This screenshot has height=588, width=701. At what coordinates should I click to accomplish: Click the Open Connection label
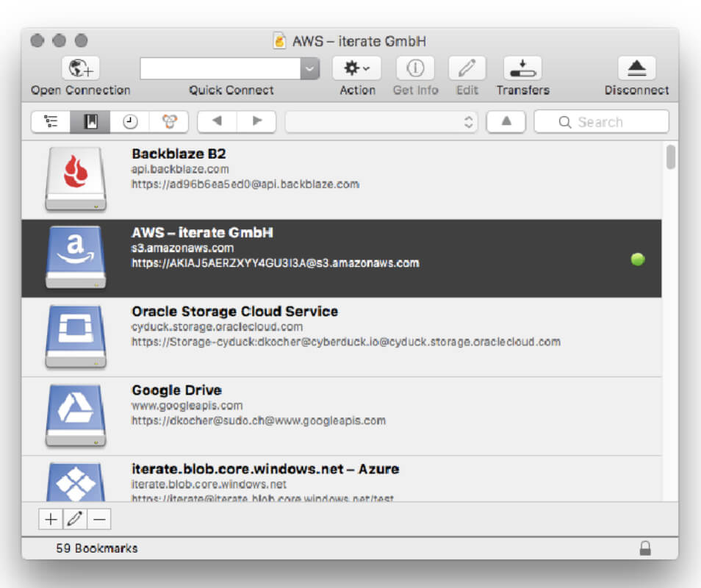pyautogui.click(x=81, y=90)
